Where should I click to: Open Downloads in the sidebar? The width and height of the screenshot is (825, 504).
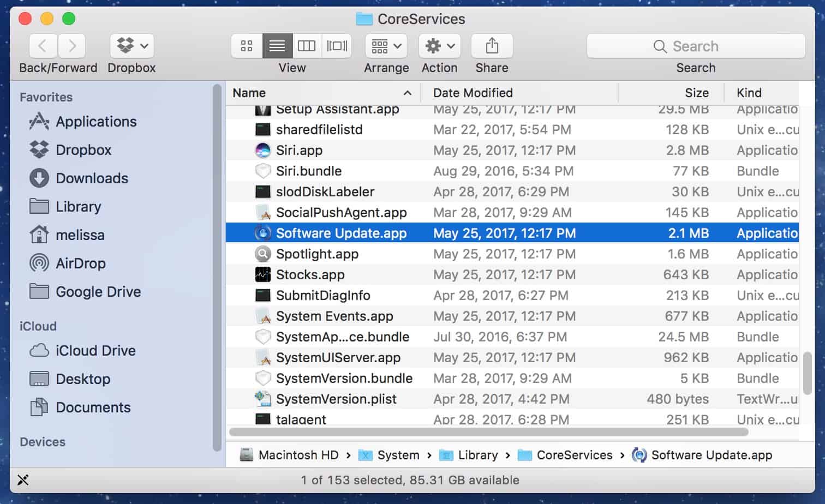pyautogui.click(x=78, y=178)
